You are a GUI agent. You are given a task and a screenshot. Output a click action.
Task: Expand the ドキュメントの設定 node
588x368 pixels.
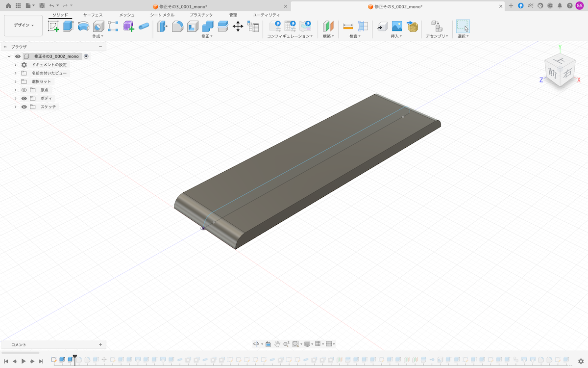[x=15, y=65]
